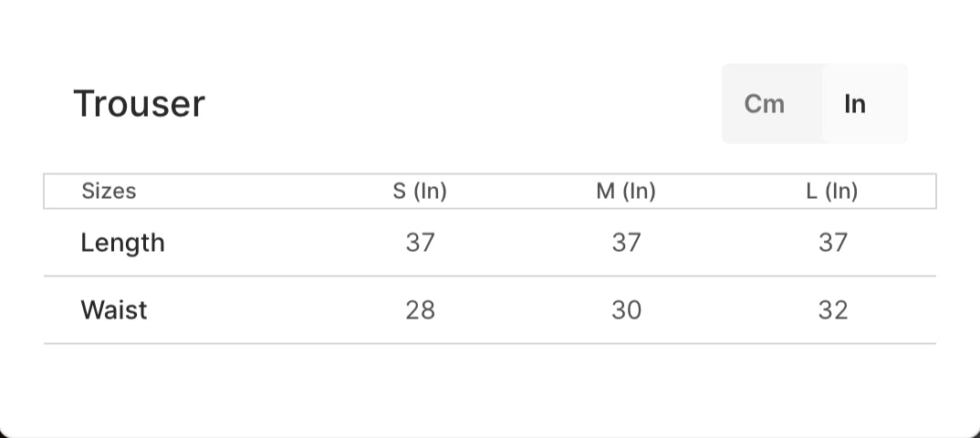Click the waist value 32

click(832, 310)
